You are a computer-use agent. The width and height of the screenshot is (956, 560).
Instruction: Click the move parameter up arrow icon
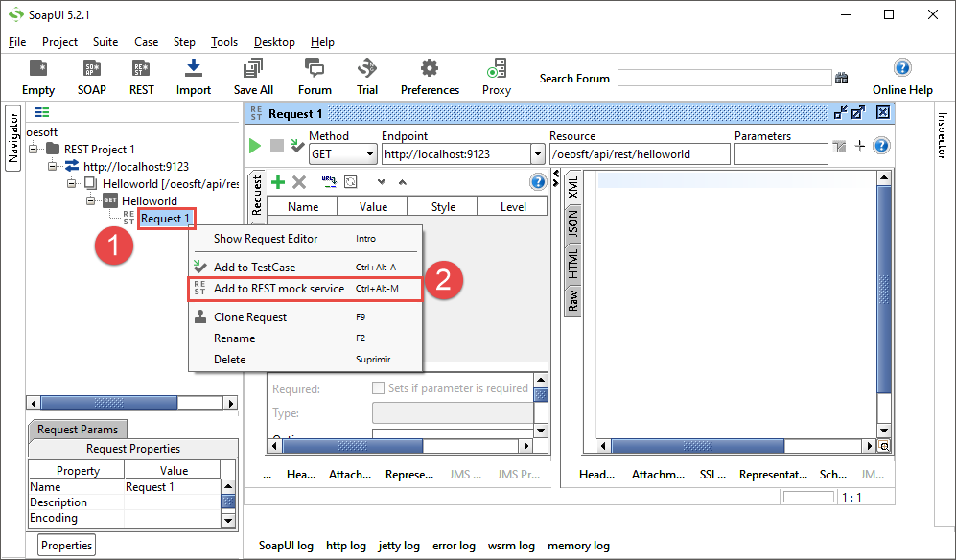(x=403, y=182)
